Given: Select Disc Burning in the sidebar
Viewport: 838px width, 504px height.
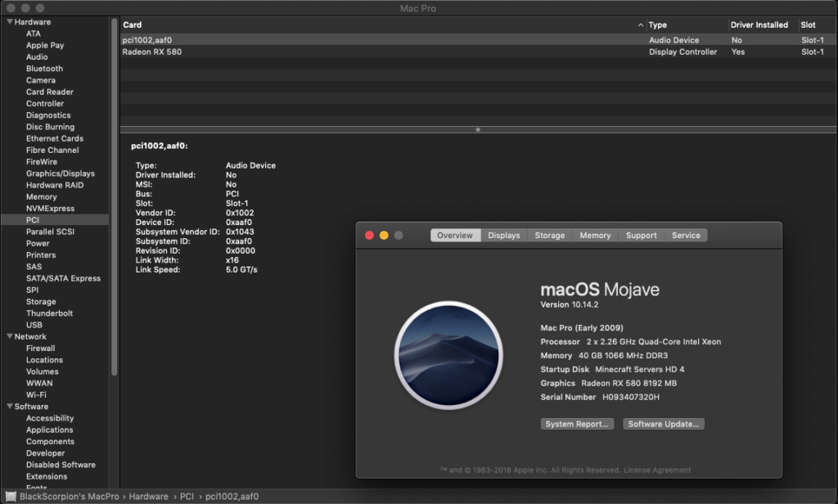Looking at the screenshot, I should [50, 127].
